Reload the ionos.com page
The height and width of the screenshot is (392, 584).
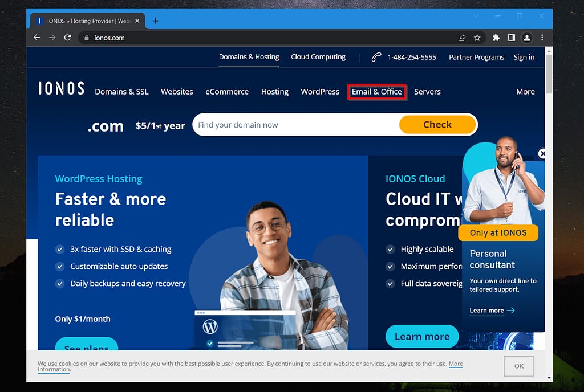(67, 38)
